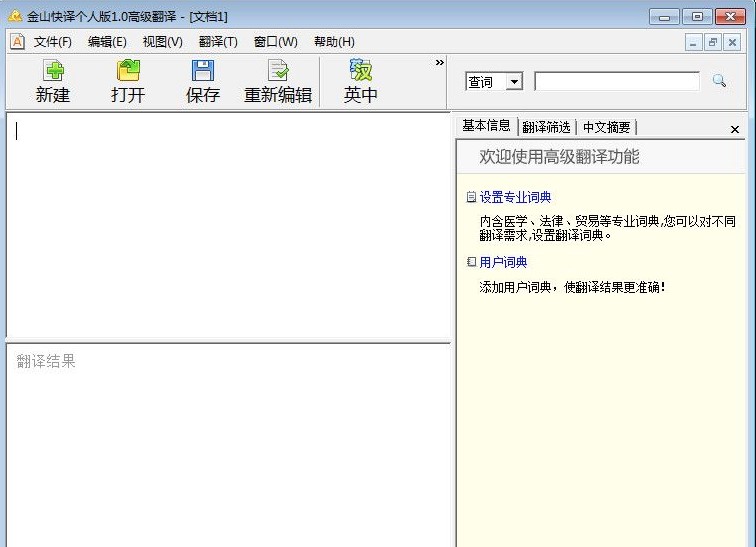Click the 添加用户词典 description text
This screenshot has width=756, height=547.
click(x=572, y=287)
